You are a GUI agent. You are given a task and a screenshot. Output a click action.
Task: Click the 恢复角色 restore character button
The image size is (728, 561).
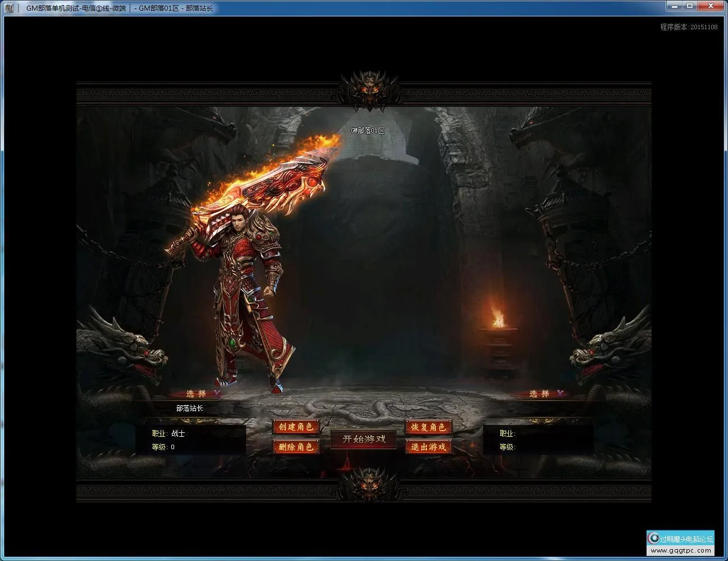[428, 427]
